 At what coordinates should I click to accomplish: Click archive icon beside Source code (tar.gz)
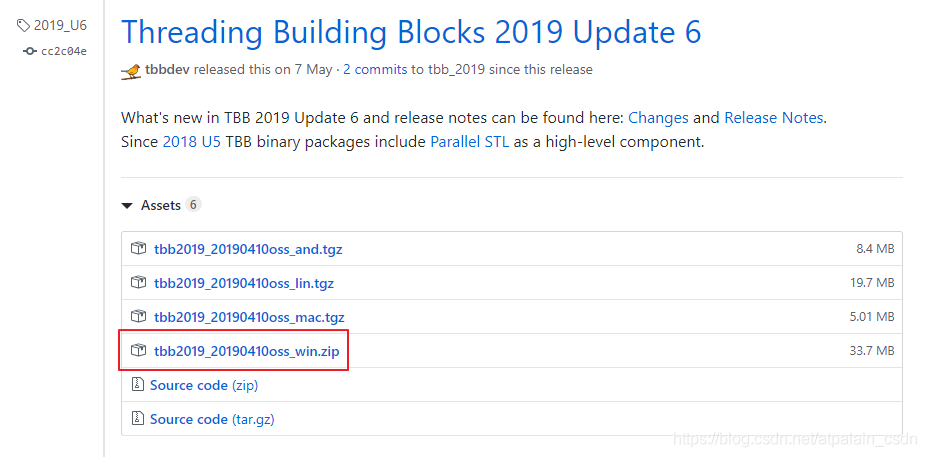[138, 419]
